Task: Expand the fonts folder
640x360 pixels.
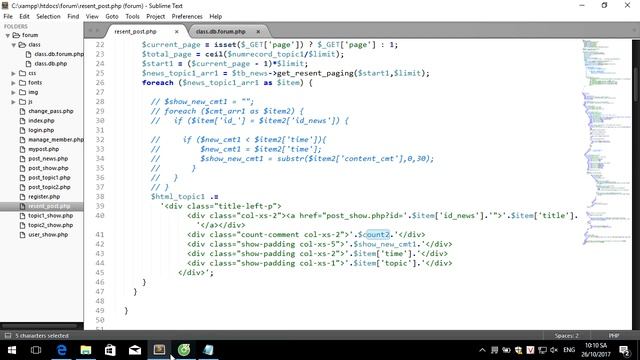Action: (x=13, y=83)
